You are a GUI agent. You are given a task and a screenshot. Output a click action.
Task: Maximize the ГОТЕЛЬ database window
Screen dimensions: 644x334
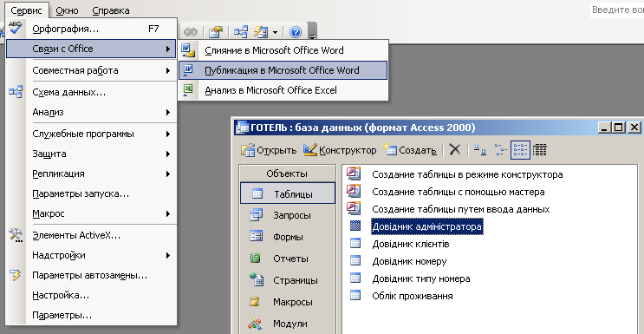pos(619,128)
